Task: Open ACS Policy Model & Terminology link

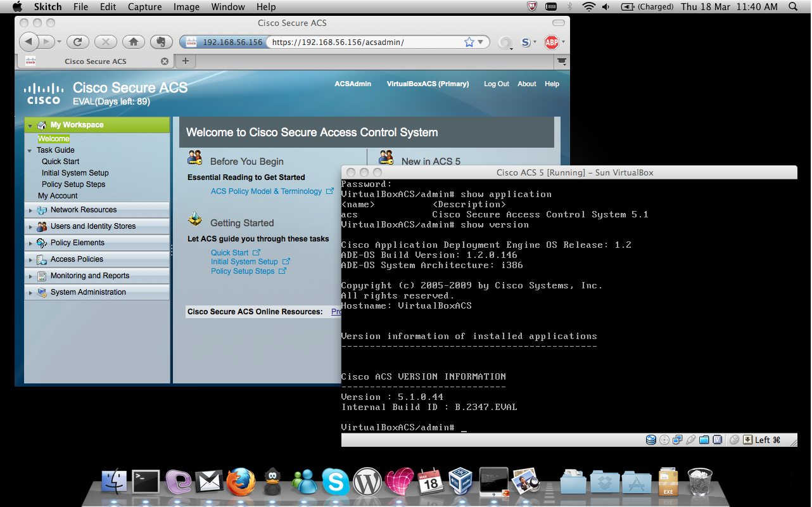Action: point(266,191)
